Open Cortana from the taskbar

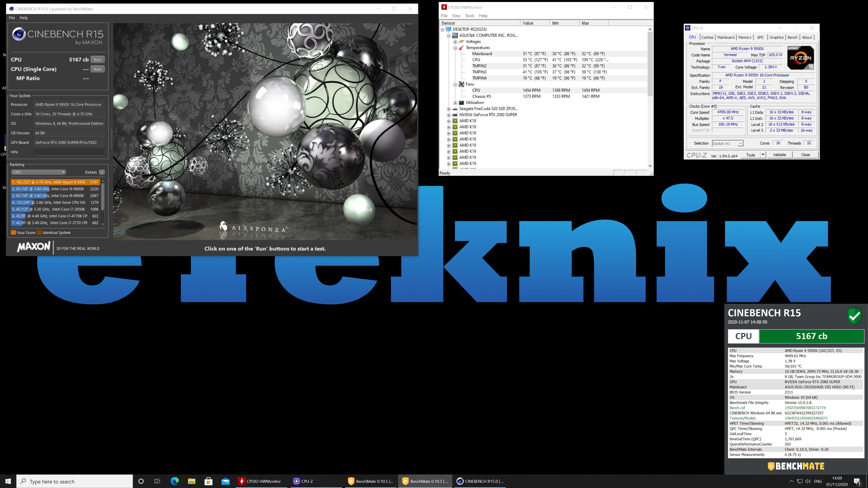(x=141, y=481)
